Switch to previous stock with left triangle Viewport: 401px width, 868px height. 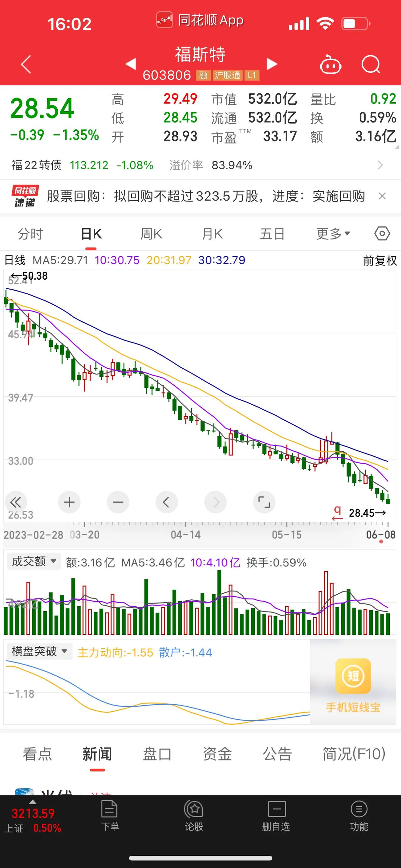coord(131,64)
